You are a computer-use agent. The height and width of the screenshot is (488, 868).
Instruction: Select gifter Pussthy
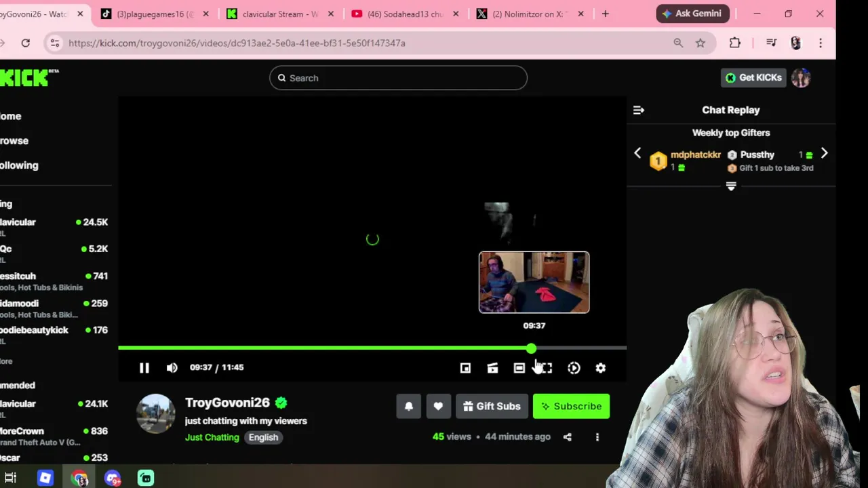757,155
